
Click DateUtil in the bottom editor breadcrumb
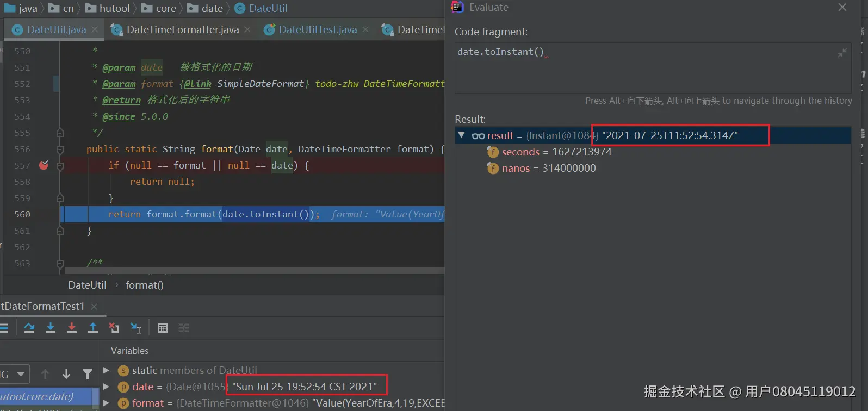87,285
